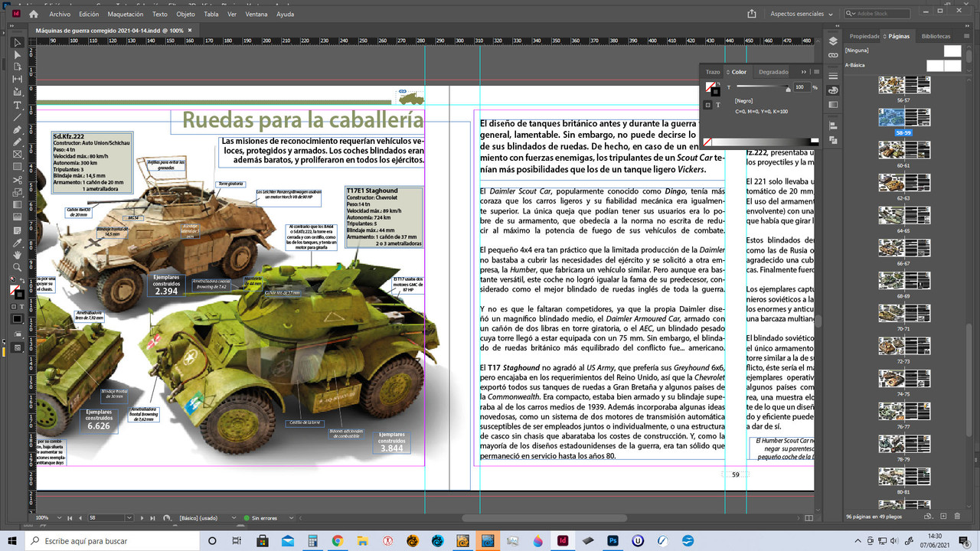Select the Line tool

pos(18,117)
